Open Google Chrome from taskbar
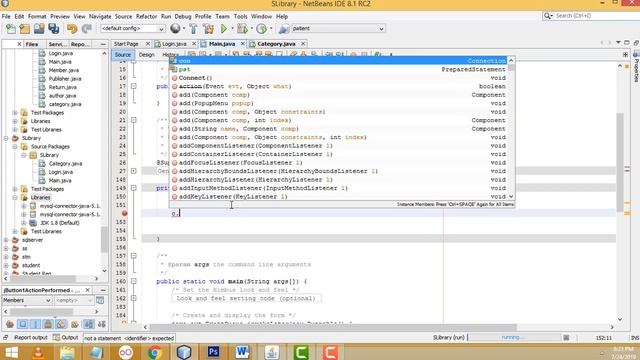This screenshot has width=640, height=360. [x=155, y=352]
